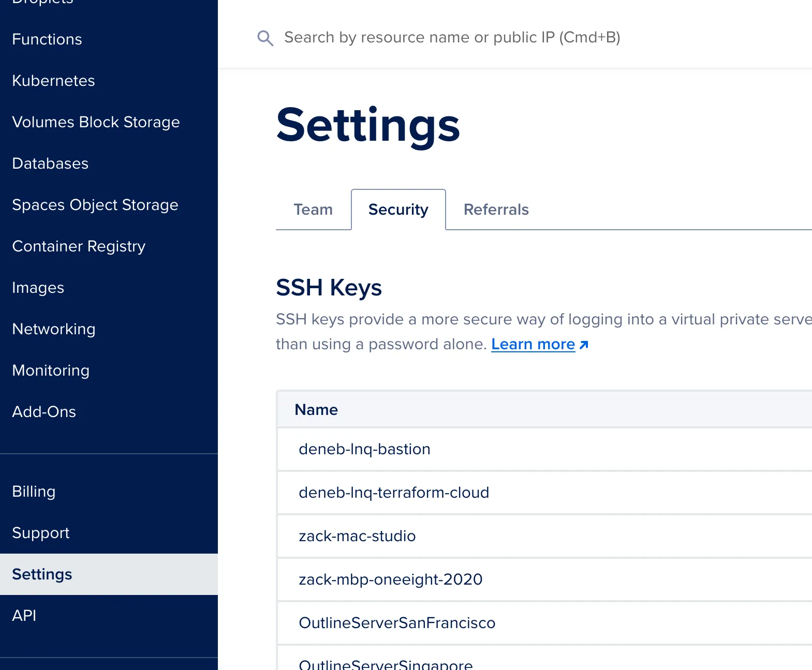Open Functions in the sidebar
Viewport: 812px width, 670px height.
click(x=47, y=39)
